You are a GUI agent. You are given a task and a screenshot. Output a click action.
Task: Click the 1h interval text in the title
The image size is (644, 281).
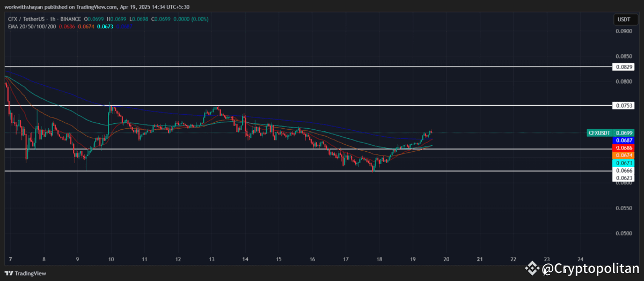click(52, 19)
